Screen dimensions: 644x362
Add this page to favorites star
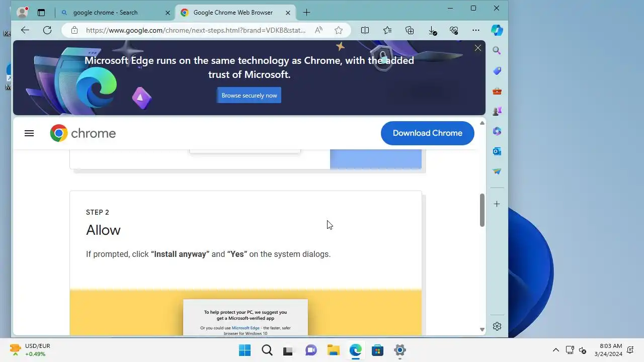(x=339, y=30)
